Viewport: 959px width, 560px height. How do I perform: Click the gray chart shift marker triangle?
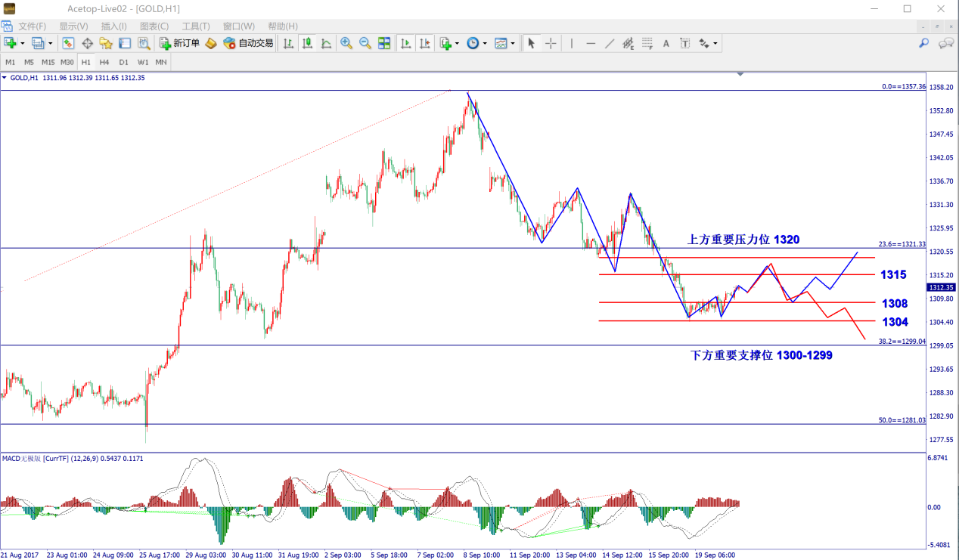(740, 74)
